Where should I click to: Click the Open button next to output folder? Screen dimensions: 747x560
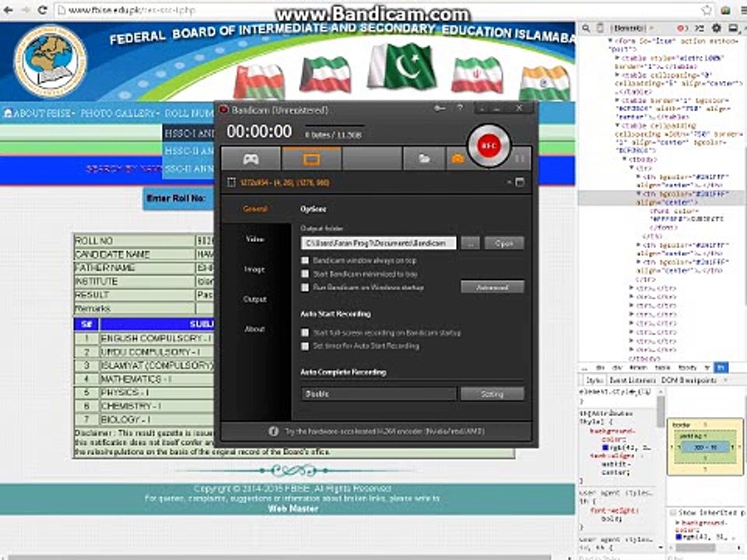[504, 243]
